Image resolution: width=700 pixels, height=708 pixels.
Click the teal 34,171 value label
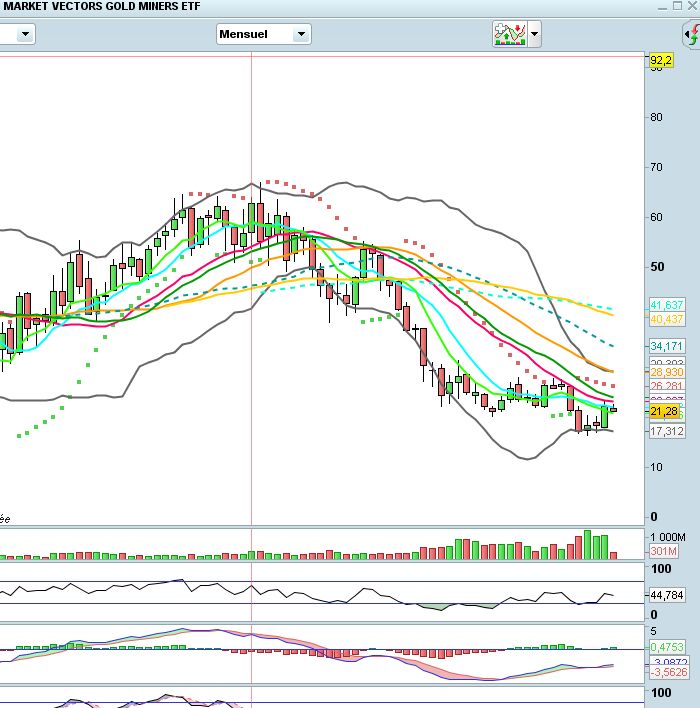pyautogui.click(x=667, y=346)
